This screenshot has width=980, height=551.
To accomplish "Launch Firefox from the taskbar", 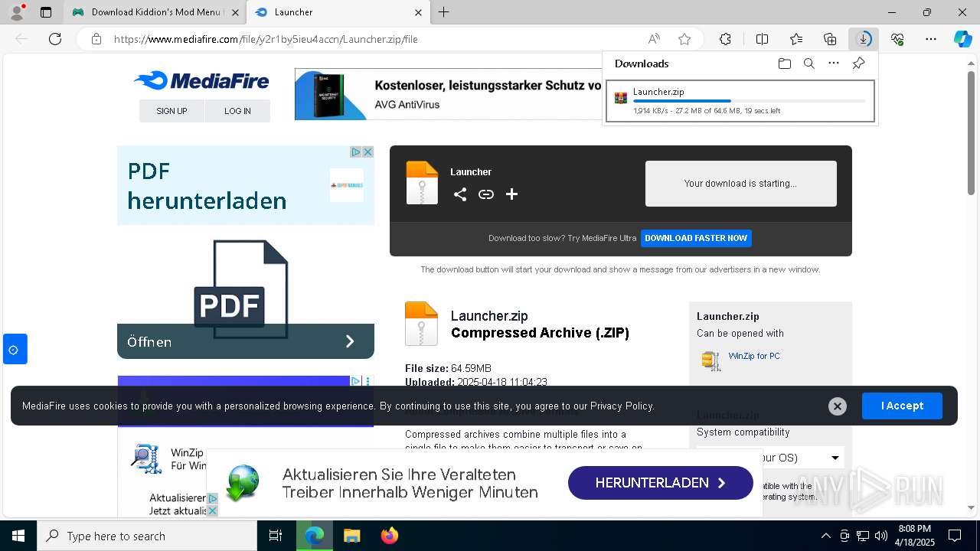I will [390, 536].
